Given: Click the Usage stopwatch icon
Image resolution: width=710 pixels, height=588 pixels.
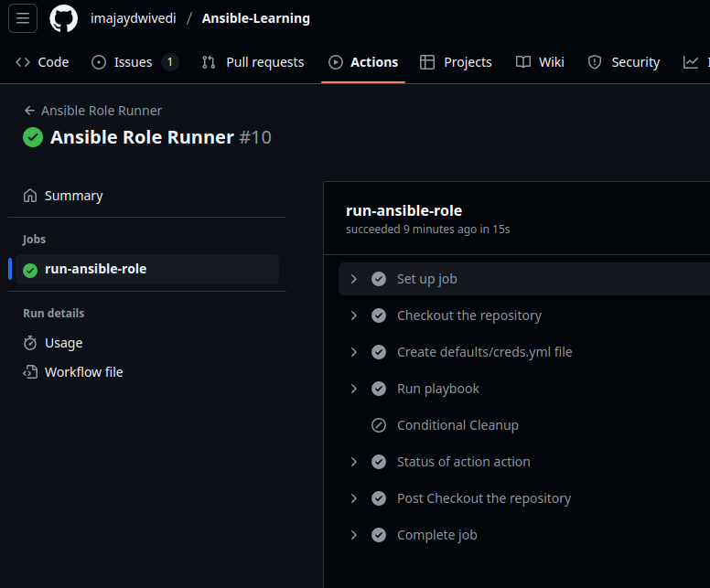Looking at the screenshot, I should pos(30,343).
